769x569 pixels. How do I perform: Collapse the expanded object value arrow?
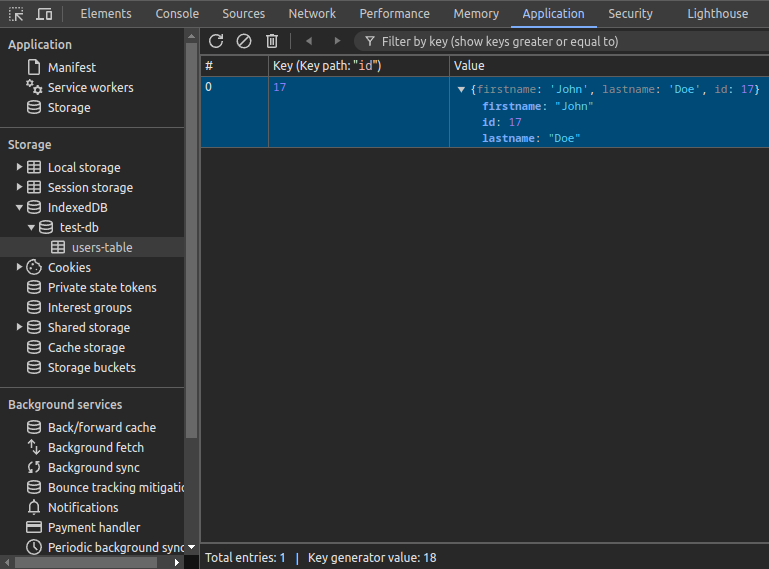pos(461,89)
